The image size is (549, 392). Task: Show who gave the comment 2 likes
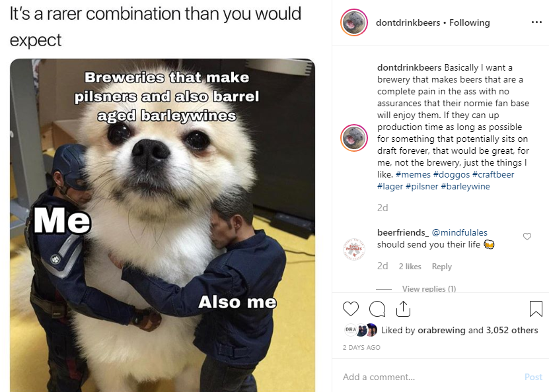(x=410, y=267)
